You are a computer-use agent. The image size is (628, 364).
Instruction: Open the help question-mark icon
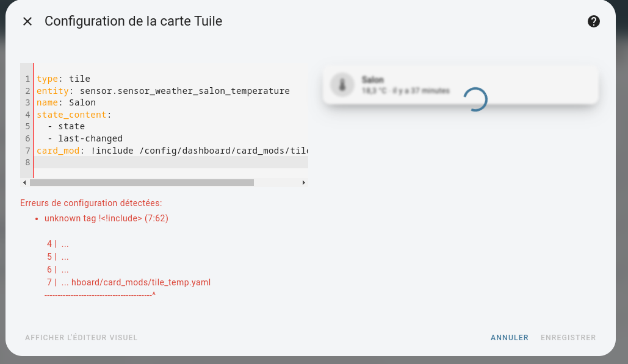[594, 21]
